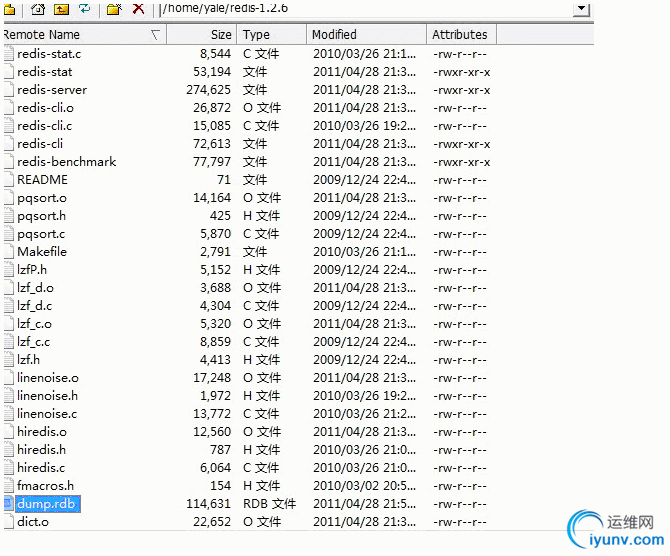This screenshot has height=556, width=670.
Task: Select the hiredis.o file
Action: (42, 432)
